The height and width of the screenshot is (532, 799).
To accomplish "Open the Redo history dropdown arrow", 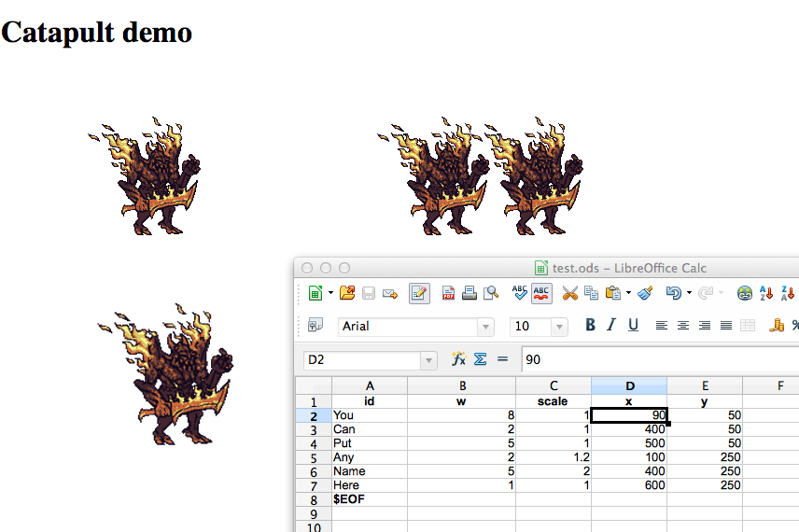I will 721,293.
